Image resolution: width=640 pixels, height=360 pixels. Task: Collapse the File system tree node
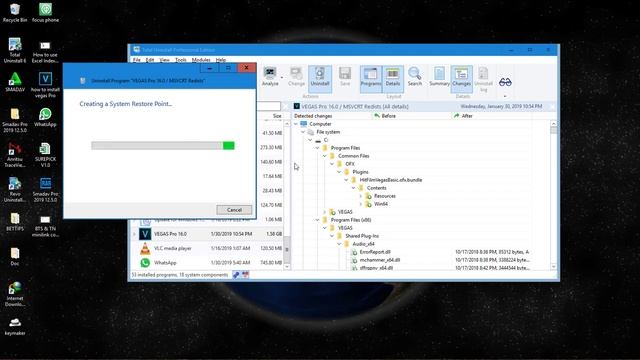[x=303, y=132]
